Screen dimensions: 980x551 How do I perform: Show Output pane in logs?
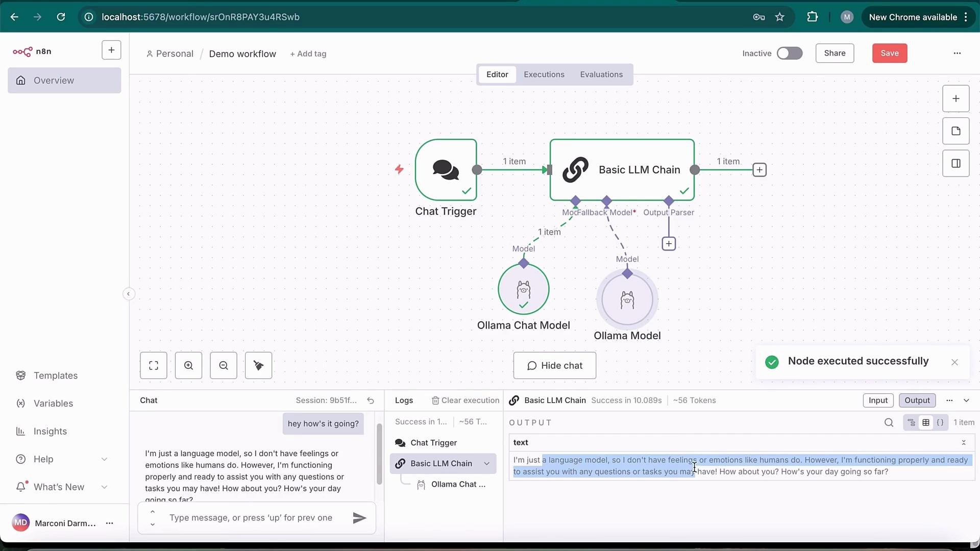coord(917,400)
